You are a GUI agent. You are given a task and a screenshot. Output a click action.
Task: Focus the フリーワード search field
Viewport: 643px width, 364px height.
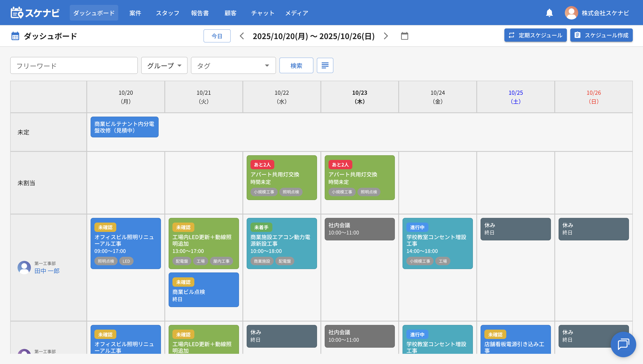click(x=74, y=66)
